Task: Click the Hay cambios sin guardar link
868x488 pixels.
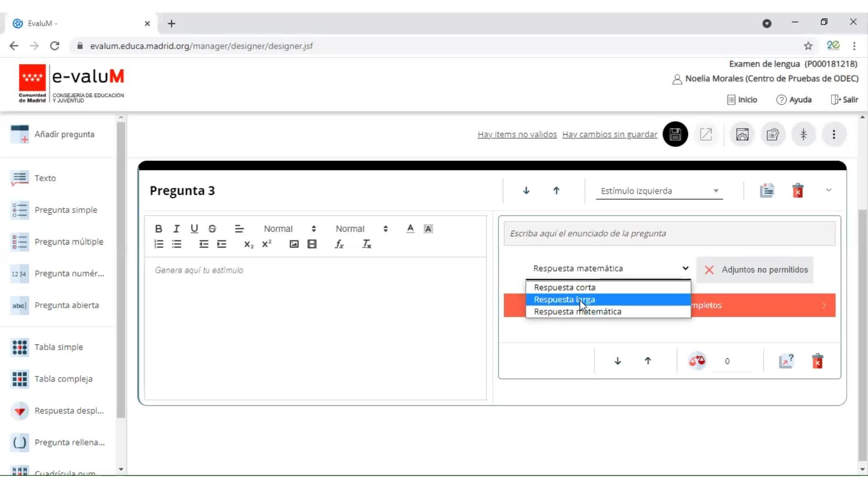Action: 609,134
